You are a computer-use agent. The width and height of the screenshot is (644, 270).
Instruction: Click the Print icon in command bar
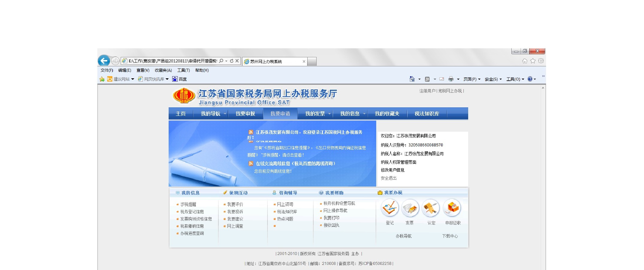(451, 79)
